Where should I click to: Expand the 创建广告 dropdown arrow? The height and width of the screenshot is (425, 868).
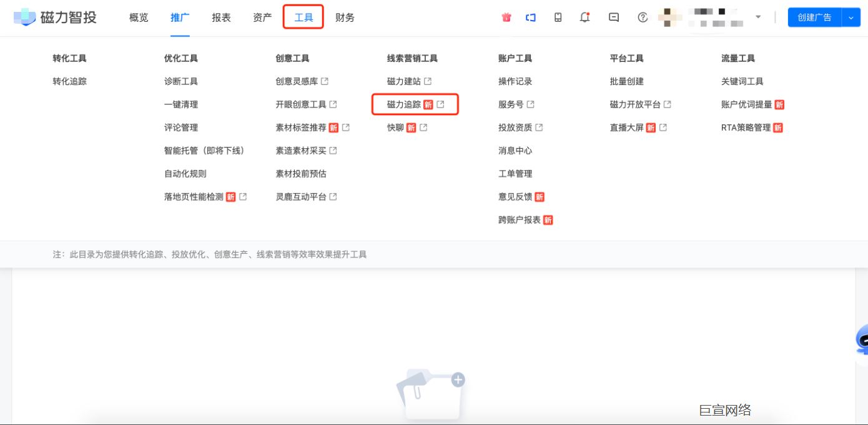[x=851, y=17]
